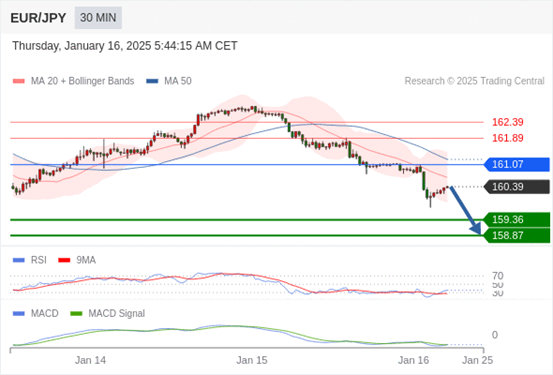The width and height of the screenshot is (553, 375).
Task: Select the 158.87 support price tag
Action: click(517, 235)
